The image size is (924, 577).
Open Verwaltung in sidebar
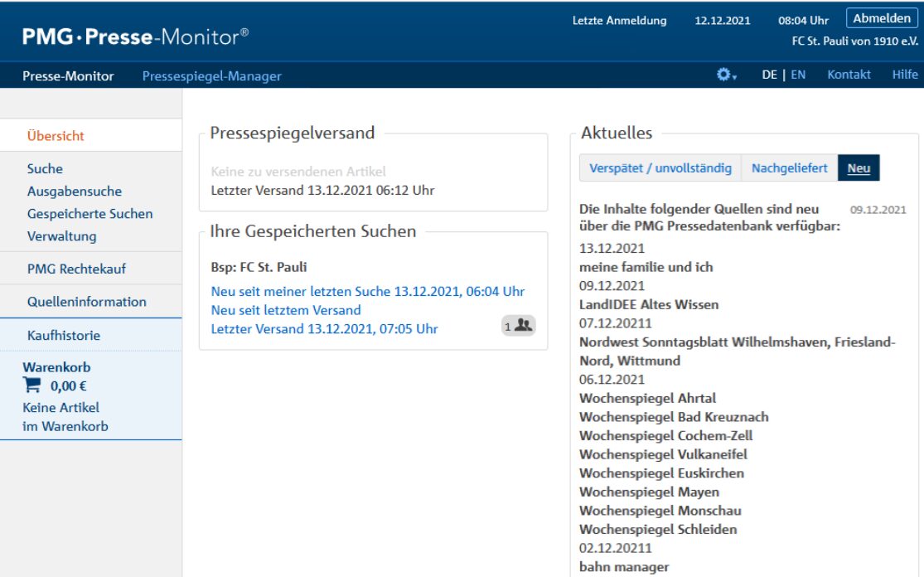pos(62,235)
